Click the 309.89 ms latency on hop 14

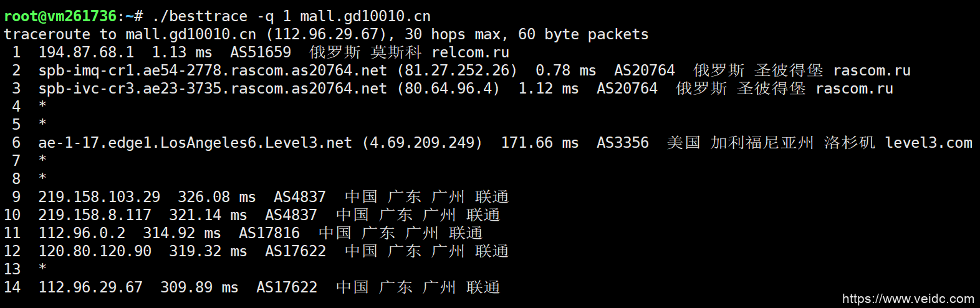pos(199,287)
